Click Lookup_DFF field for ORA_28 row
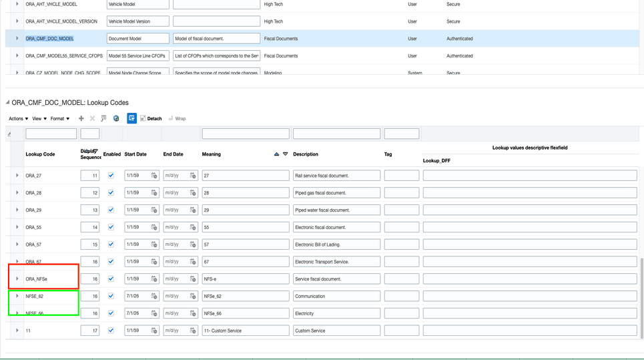The image size is (644, 360). click(530, 193)
